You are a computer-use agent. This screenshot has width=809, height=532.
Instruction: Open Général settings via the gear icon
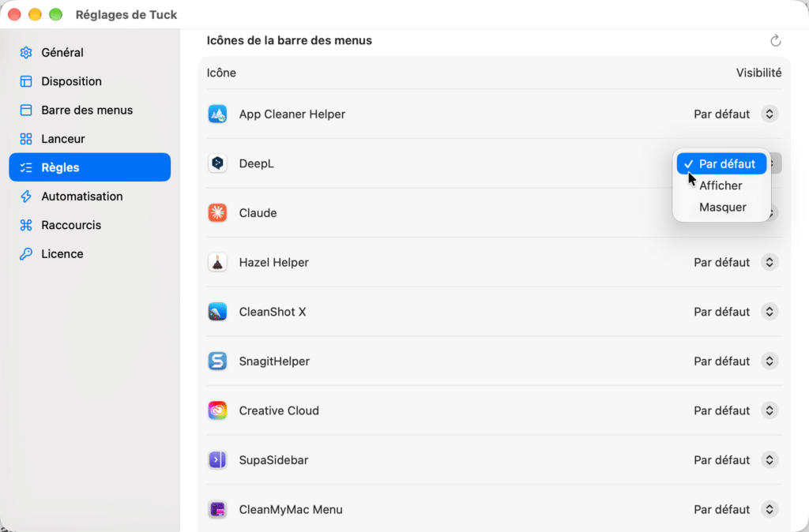[x=26, y=53]
